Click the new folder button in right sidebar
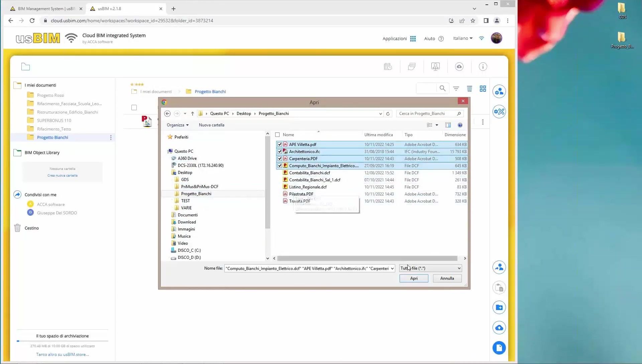642x364 pixels. 499,308
